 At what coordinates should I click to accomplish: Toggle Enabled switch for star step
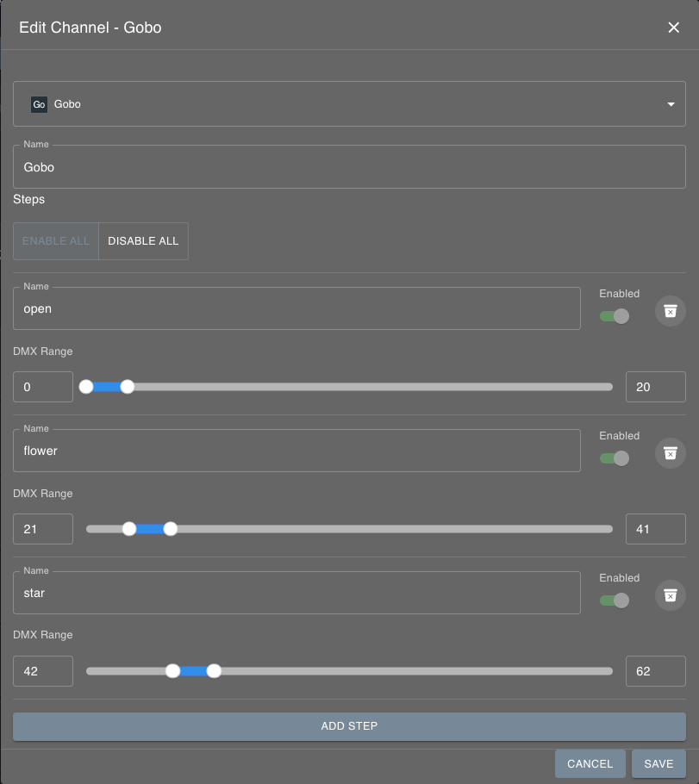(614, 600)
